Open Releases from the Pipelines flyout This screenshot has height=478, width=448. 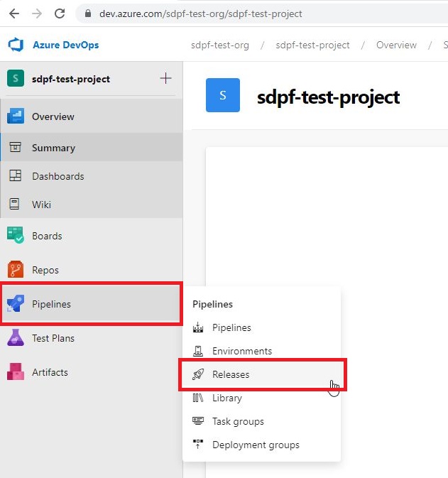coord(231,374)
